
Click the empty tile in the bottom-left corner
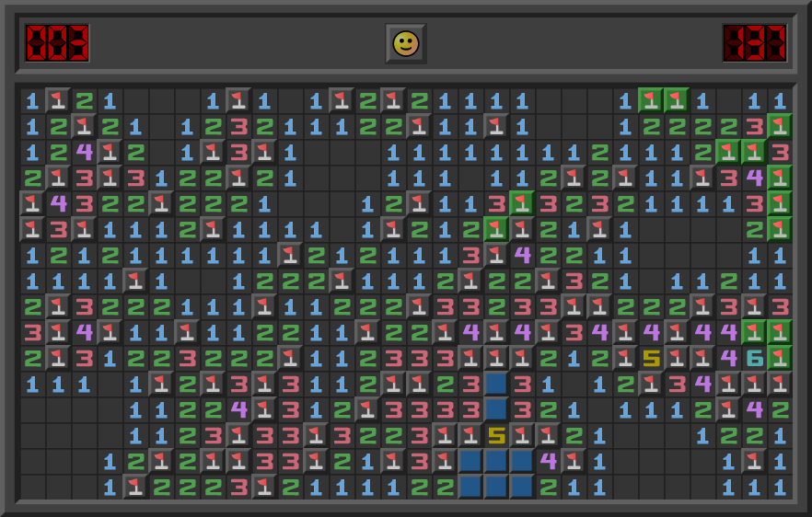(32, 487)
